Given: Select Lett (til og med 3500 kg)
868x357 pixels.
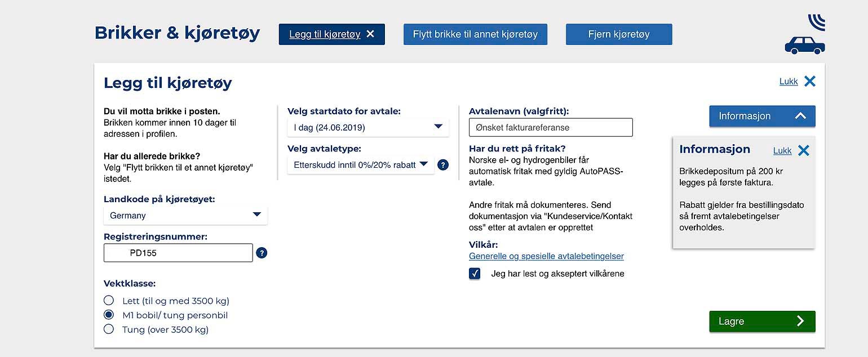Looking at the screenshot, I should pos(109,301).
